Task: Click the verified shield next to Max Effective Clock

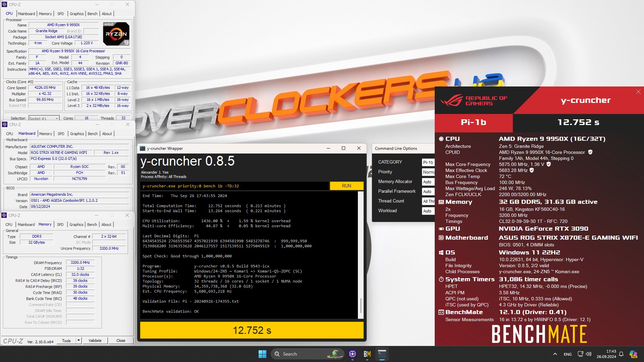Action: click(532, 170)
